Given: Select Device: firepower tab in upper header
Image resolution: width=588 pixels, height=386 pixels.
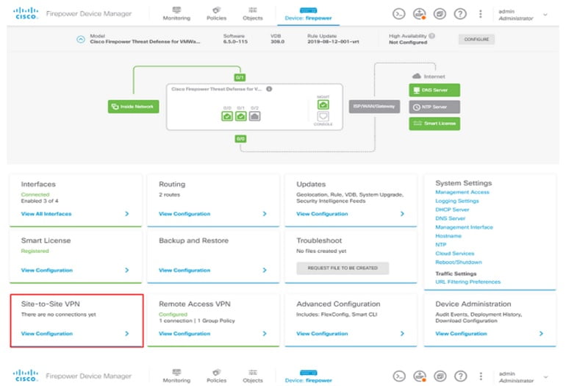Looking at the screenshot, I should (308, 14).
